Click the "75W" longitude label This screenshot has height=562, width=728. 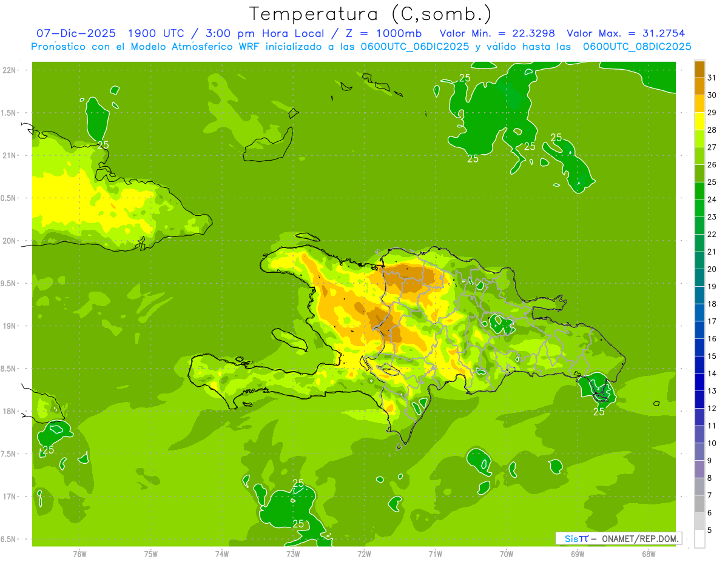151,554
